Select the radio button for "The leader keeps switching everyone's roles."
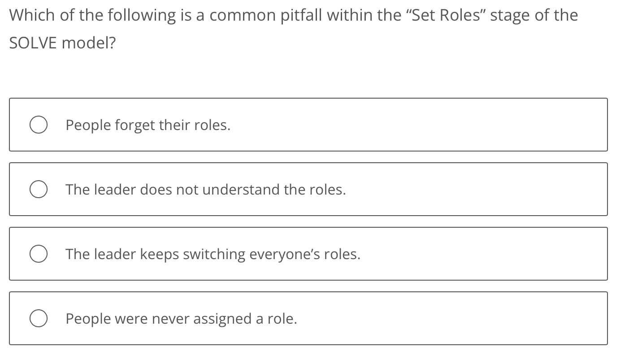The image size is (642, 364). (39, 253)
